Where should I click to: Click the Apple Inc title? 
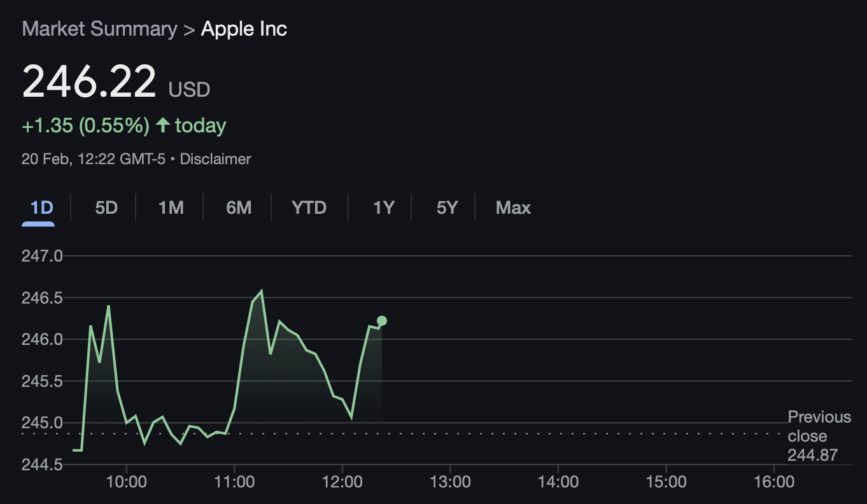[244, 29]
